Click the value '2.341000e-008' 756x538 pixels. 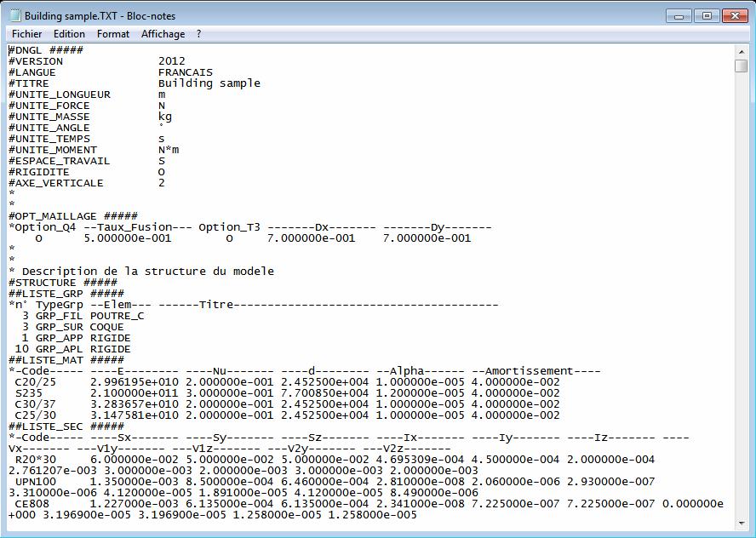coord(420,504)
